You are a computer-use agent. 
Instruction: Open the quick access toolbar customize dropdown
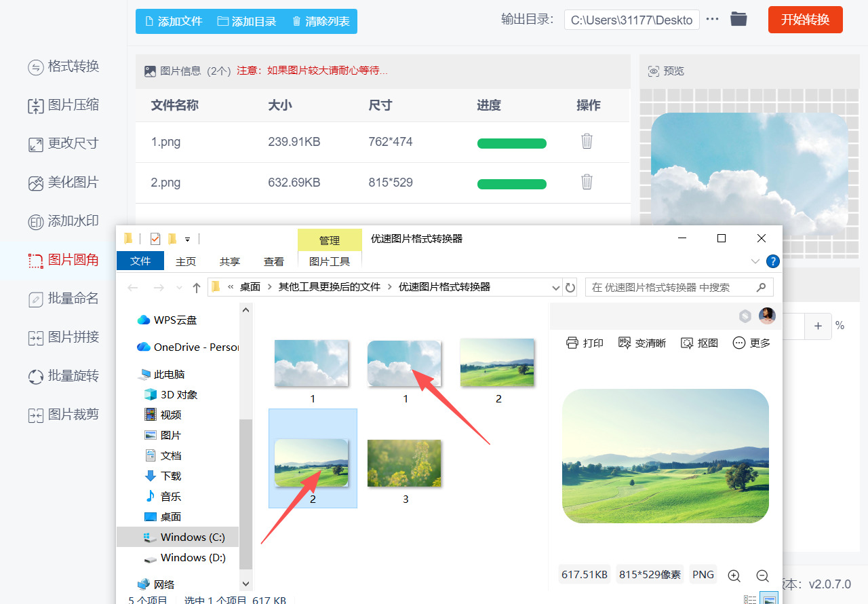[x=187, y=239]
